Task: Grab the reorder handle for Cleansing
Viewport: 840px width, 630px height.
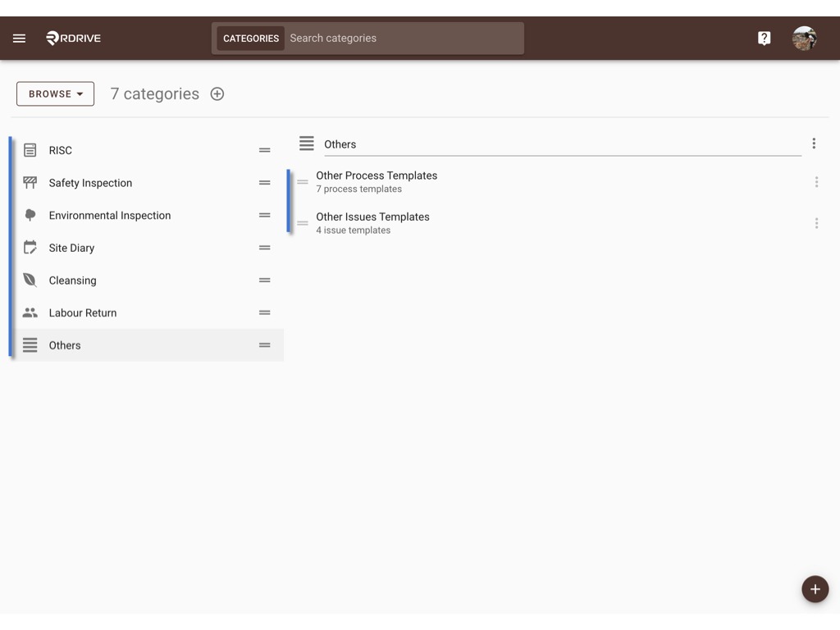Action: 265,281
